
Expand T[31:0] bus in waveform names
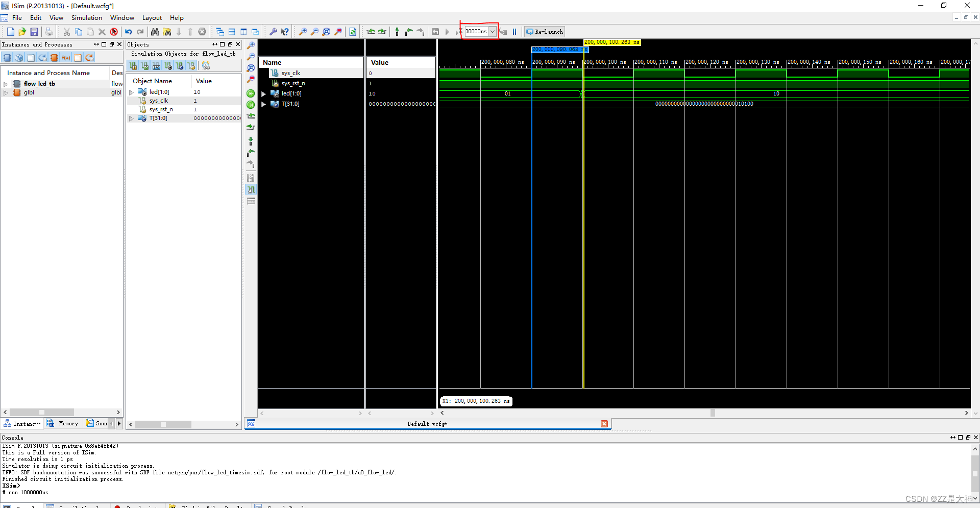[264, 104]
